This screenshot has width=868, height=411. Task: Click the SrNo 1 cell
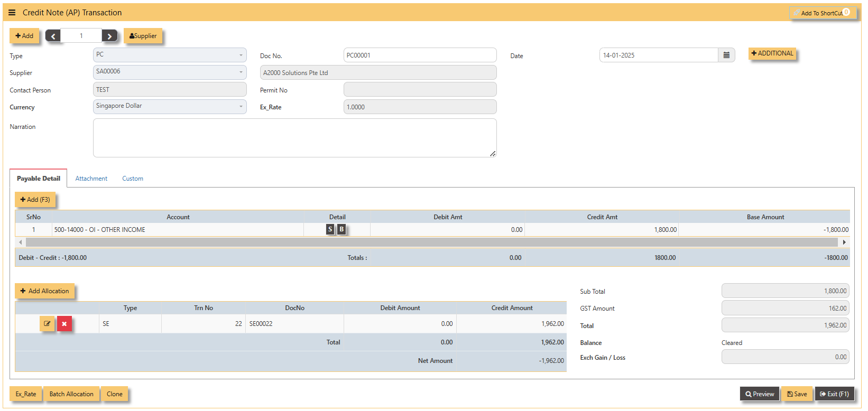click(33, 230)
